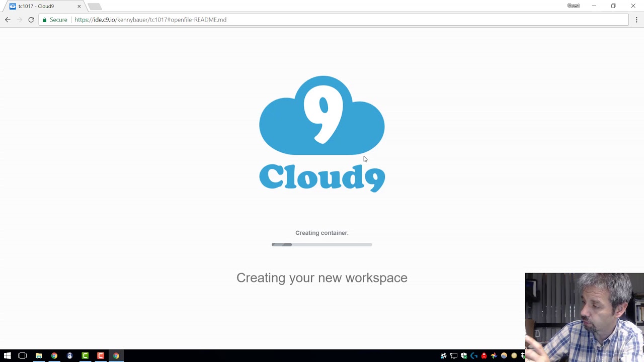
Task: Open the green Camtasia taskbar icon
Action: click(85, 356)
